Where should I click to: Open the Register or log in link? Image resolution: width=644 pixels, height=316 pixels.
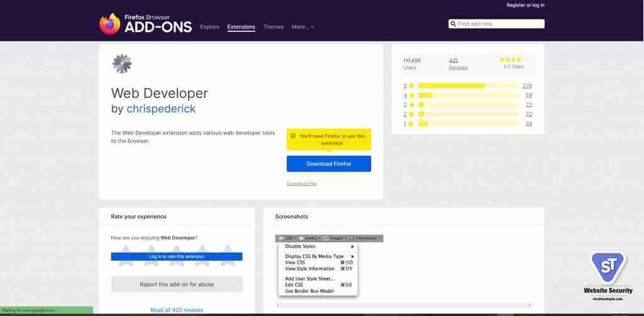(x=525, y=5)
